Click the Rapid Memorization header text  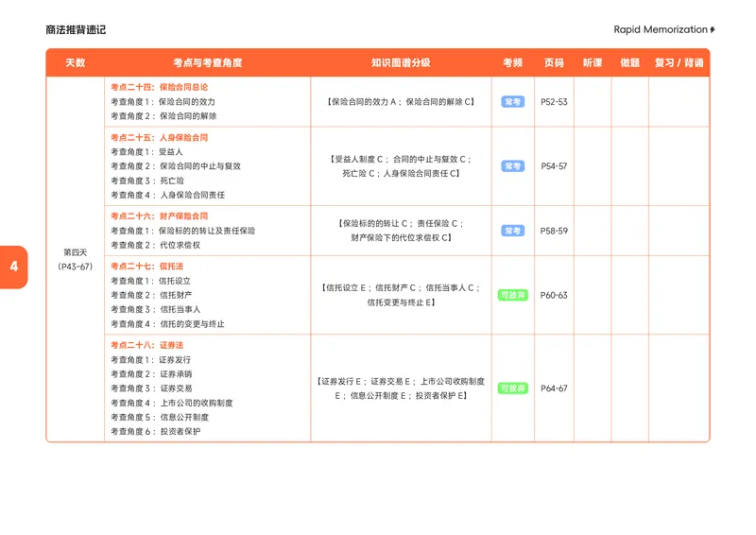point(661,29)
